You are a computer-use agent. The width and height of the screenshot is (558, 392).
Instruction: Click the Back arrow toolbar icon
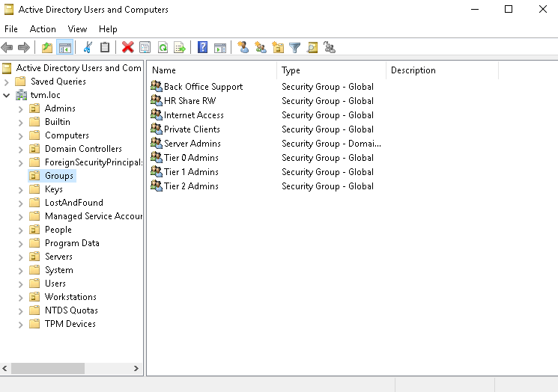pos(7,47)
